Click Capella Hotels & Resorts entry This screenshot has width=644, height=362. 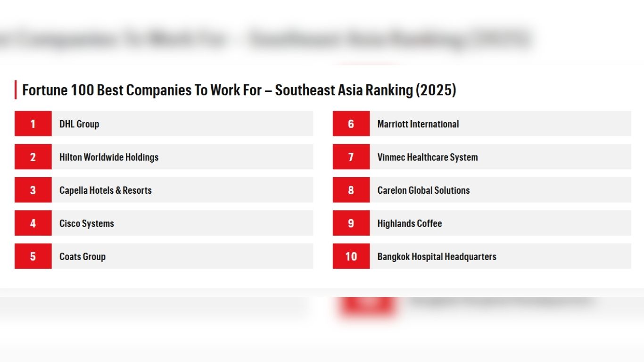coord(164,190)
